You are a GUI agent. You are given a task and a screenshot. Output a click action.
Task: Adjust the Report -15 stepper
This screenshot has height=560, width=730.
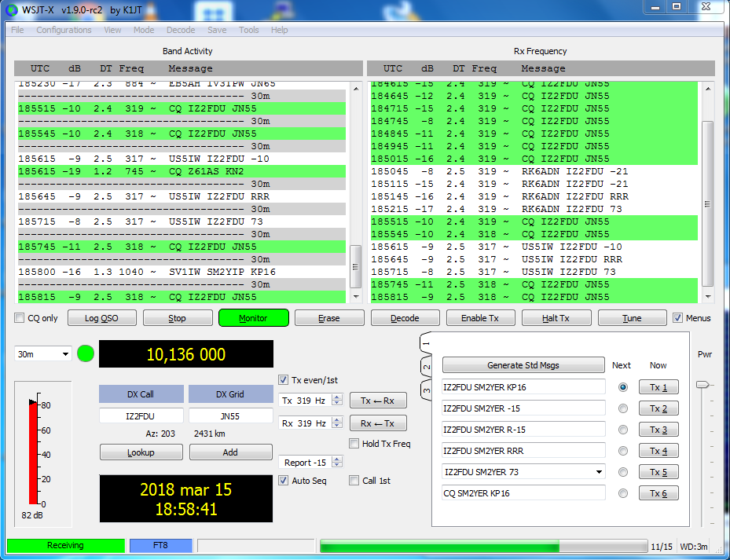tap(337, 463)
